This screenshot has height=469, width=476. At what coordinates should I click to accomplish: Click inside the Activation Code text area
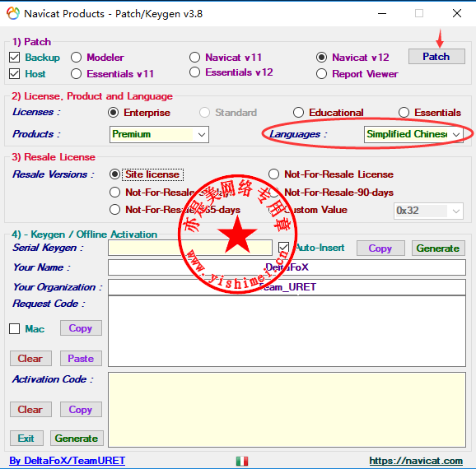(287, 410)
